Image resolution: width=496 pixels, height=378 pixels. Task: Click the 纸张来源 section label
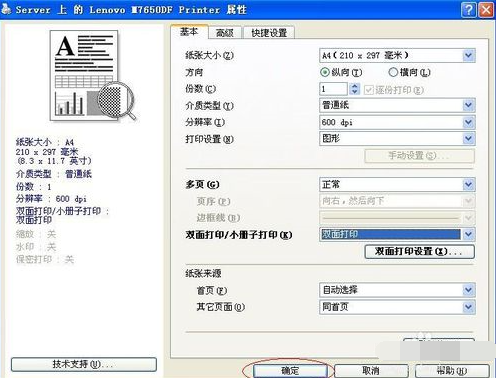tap(203, 273)
